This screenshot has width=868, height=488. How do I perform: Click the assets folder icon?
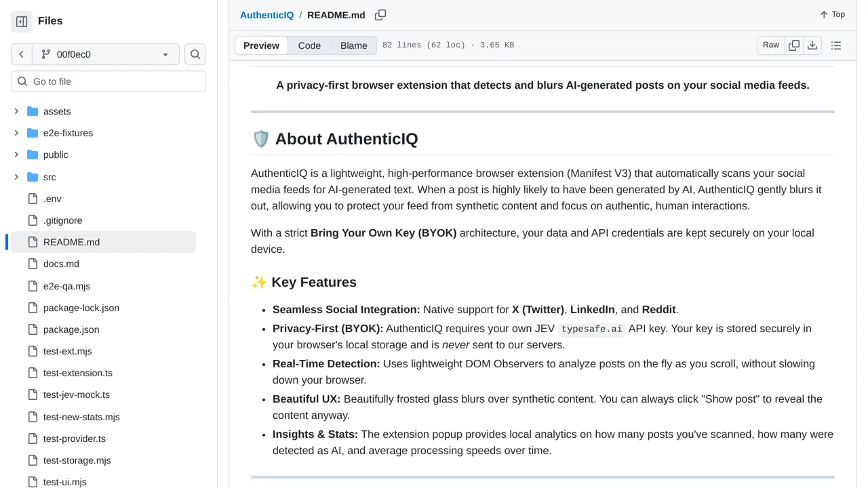(x=33, y=111)
